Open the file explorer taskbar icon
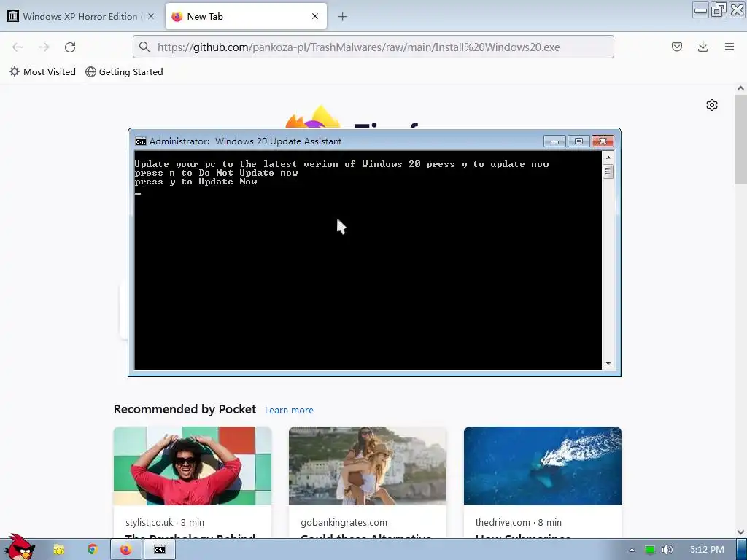Viewport: 747px width, 560px height. tap(58, 550)
